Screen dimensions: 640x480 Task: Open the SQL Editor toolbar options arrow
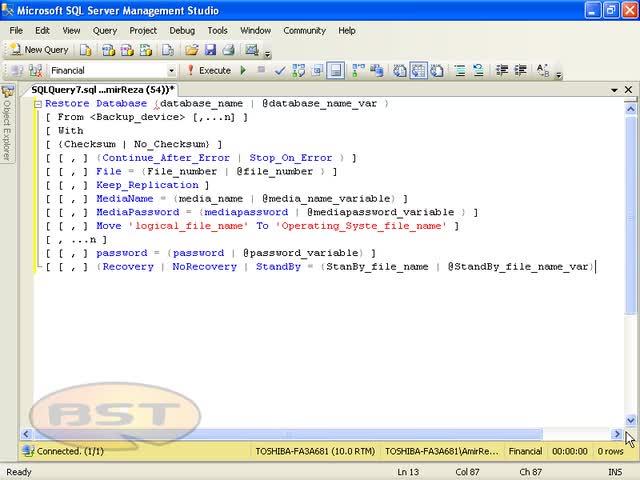click(559, 74)
